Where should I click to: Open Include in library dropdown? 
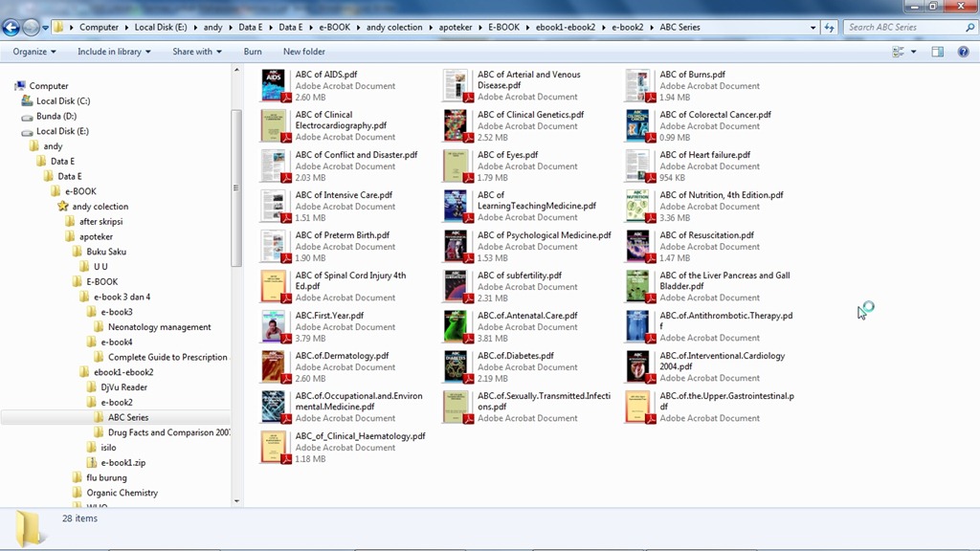pos(114,52)
